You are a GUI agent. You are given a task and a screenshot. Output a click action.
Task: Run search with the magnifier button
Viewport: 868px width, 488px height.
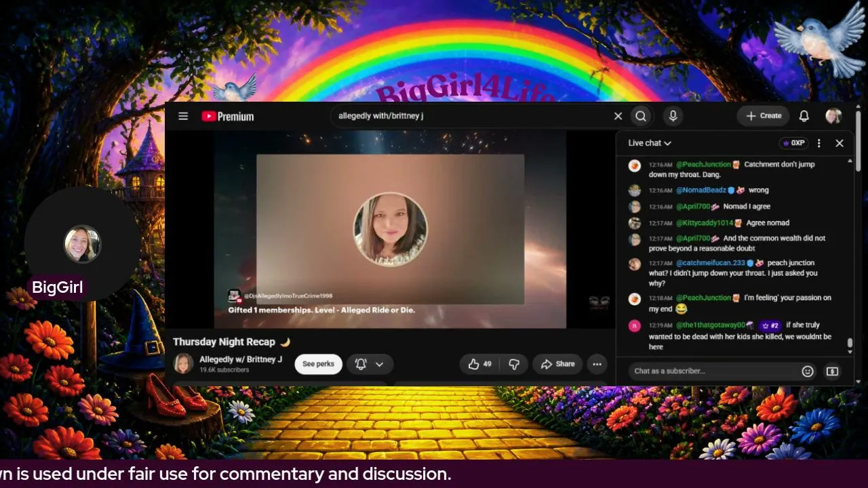[x=641, y=116]
